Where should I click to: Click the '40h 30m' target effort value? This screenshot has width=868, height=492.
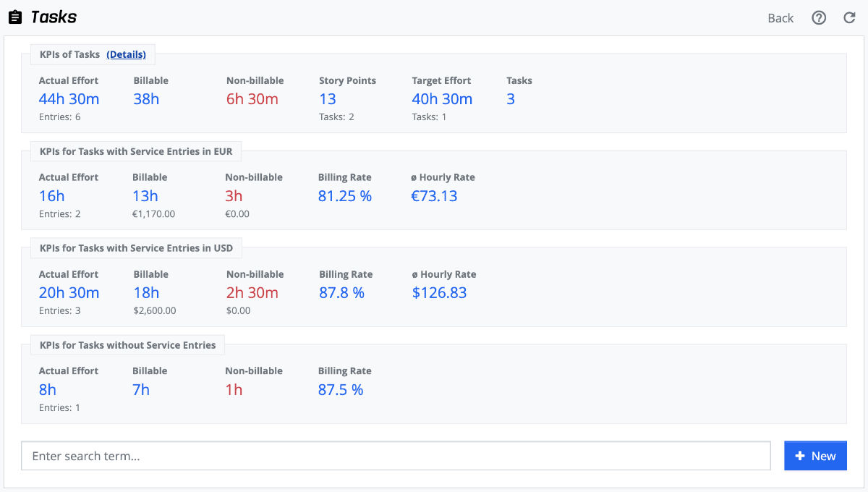click(442, 99)
